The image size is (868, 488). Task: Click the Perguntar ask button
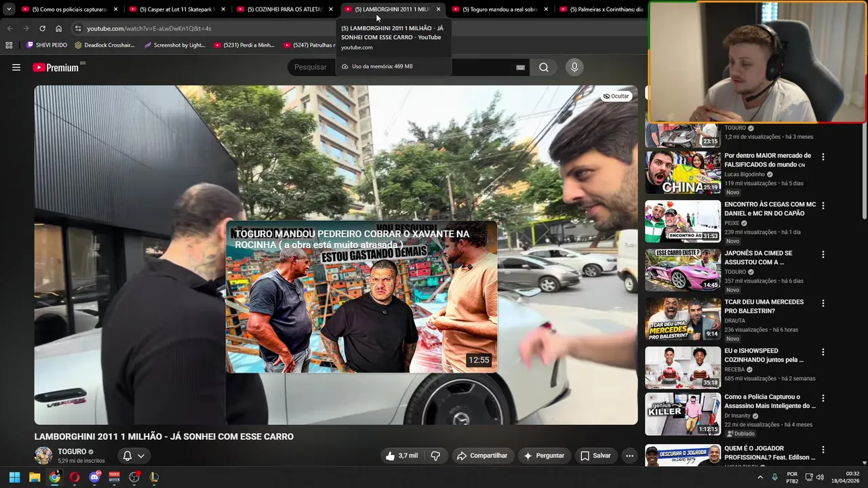[x=544, y=455]
